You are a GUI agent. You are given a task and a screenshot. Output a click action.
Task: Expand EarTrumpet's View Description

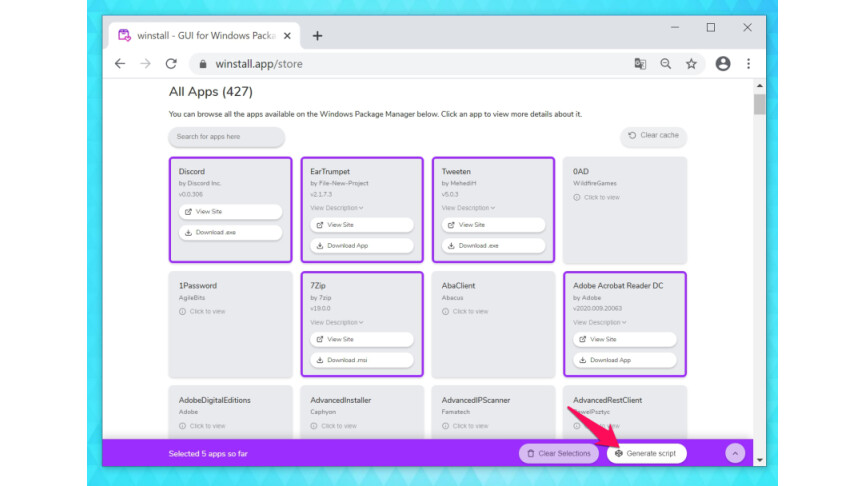337,208
